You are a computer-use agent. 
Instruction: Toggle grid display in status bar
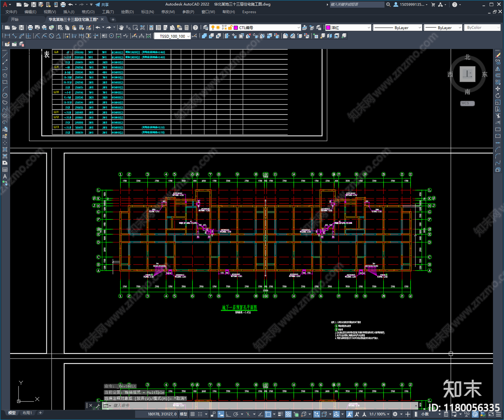coord(192,414)
